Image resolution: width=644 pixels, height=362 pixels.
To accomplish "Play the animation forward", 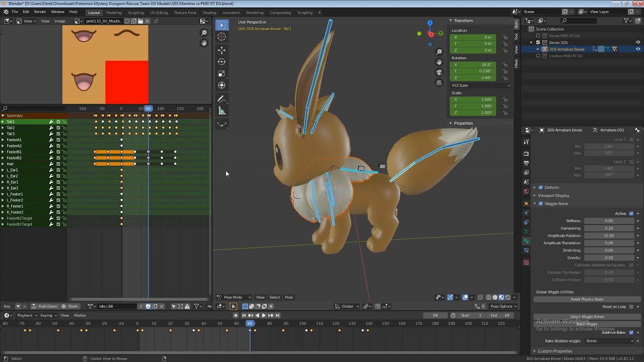I will (x=264, y=315).
